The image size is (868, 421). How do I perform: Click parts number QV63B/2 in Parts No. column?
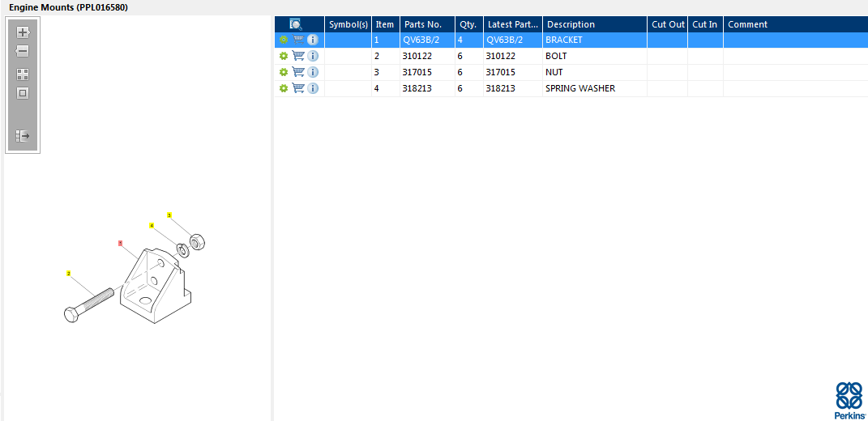pyautogui.click(x=427, y=40)
